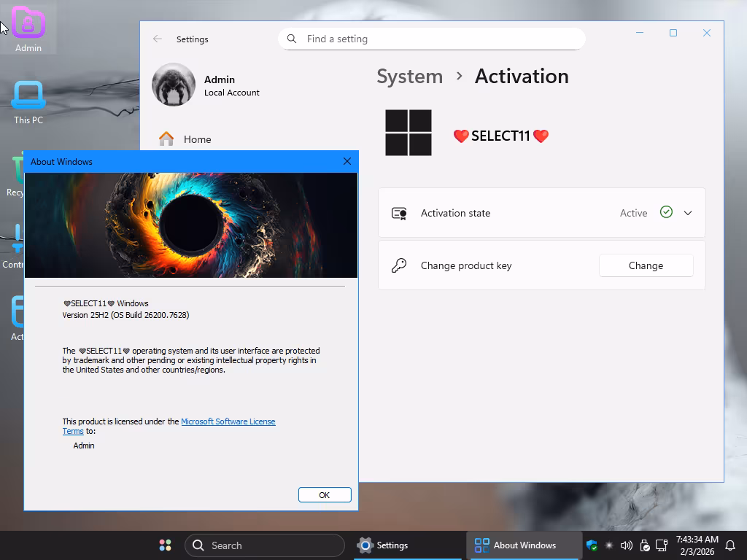This screenshot has width=747, height=560.
Task: Click the Change product key button
Action: 646,266
